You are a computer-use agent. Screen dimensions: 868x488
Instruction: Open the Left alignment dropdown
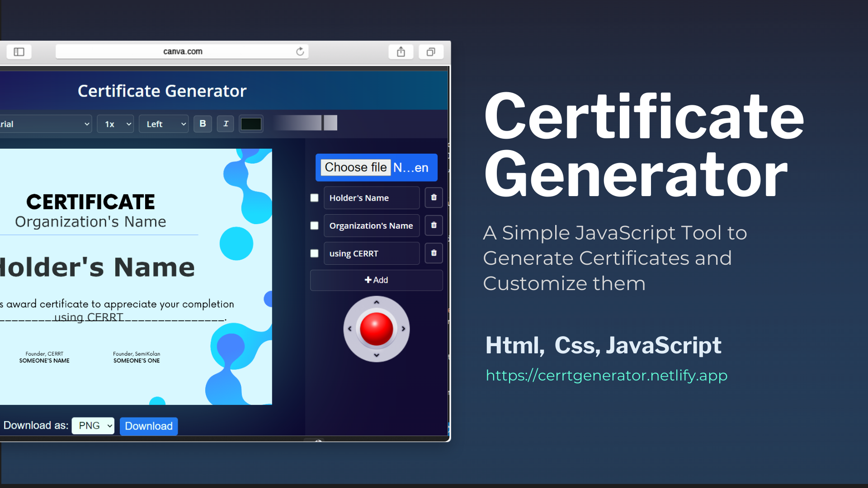(x=164, y=124)
